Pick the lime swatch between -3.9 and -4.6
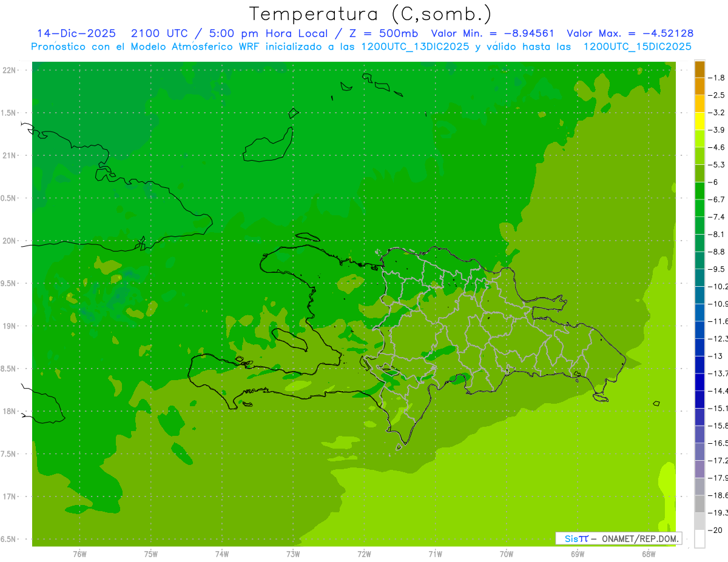The width and height of the screenshot is (728, 562). point(699,139)
